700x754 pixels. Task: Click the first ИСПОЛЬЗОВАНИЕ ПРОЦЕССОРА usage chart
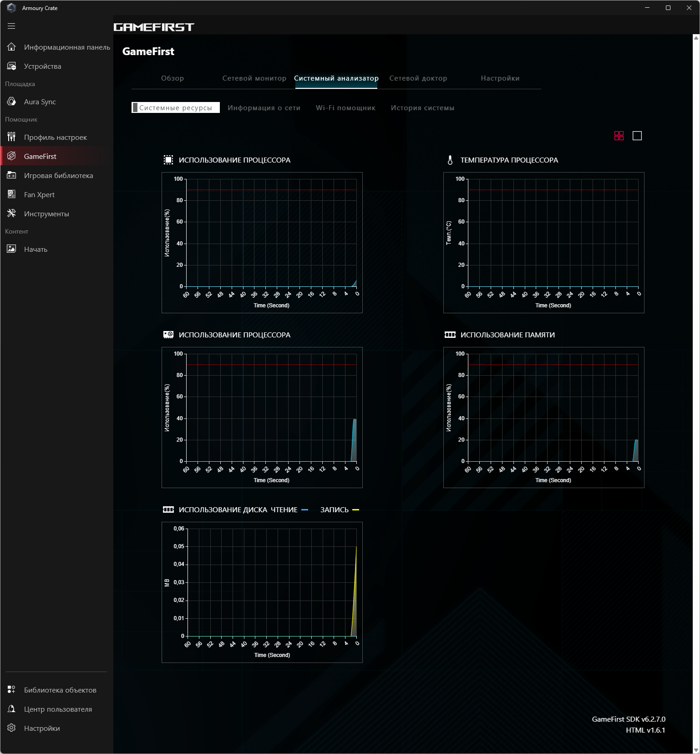tap(262, 243)
